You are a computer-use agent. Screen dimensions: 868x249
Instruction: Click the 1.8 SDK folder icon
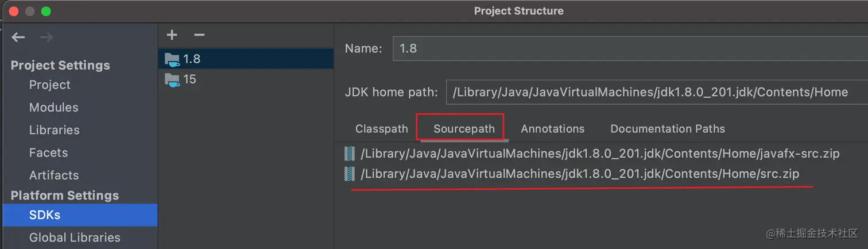[172, 59]
